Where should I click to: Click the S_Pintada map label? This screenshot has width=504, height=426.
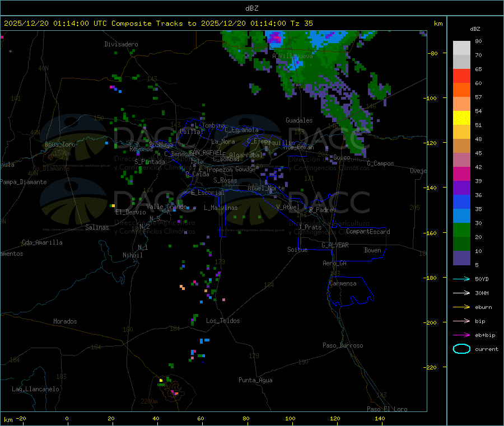pyautogui.click(x=150, y=162)
